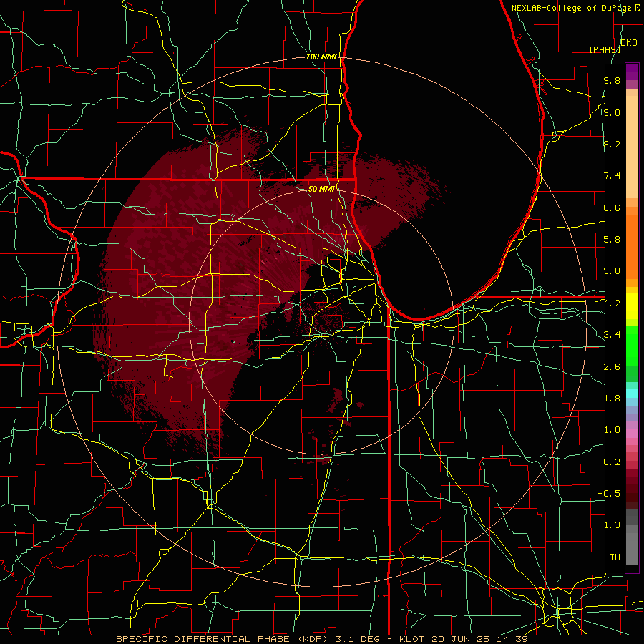Click the 9.0 scale value
Screen dimensions: 644x644
tap(612, 112)
